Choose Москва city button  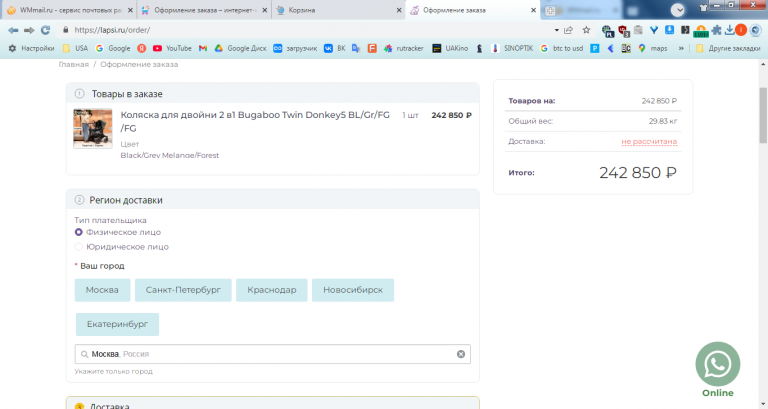102,290
